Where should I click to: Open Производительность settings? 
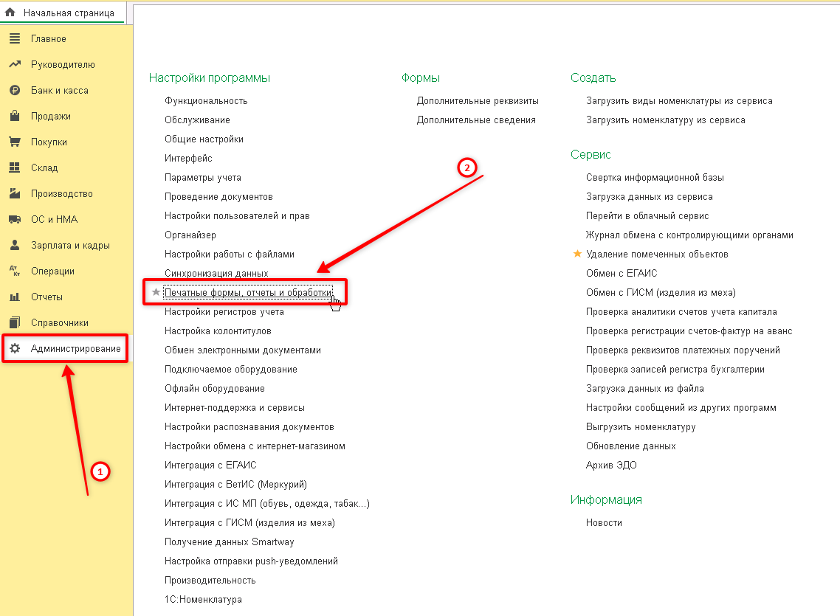click(210, 580)
